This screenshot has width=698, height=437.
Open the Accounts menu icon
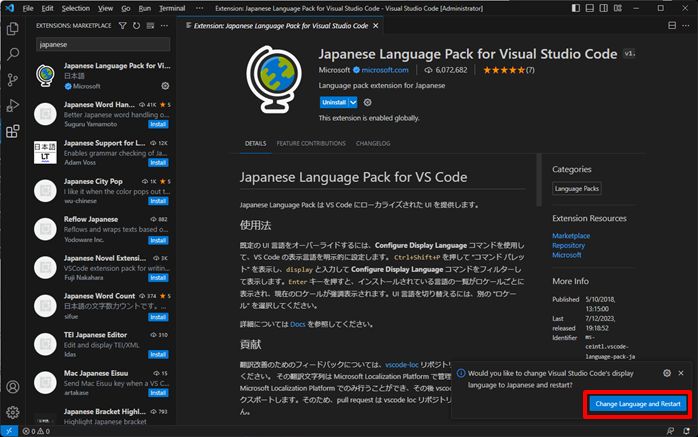click(12, 387)
